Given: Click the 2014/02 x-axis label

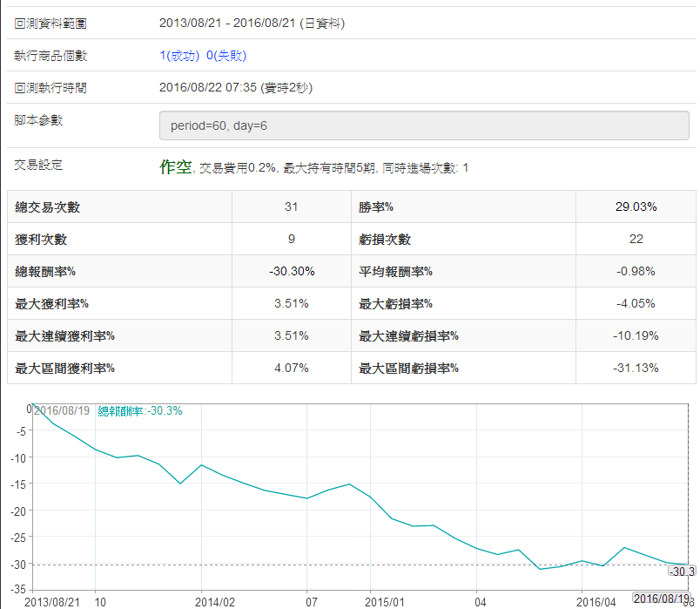Looking at the screenshot, I should click(x=214, y=601).
